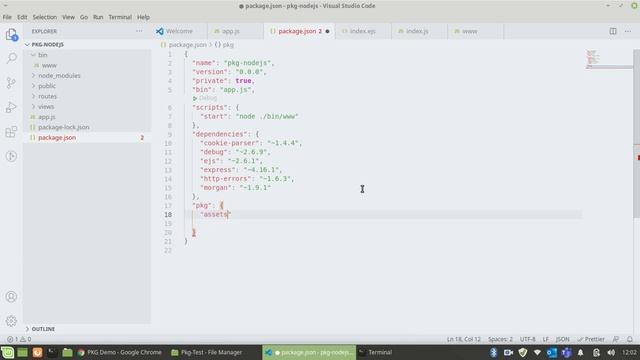Launch terminal launcher icon in taskbar
The width and height of the screenshot is (640, 360).
click(x=52, y=352)
